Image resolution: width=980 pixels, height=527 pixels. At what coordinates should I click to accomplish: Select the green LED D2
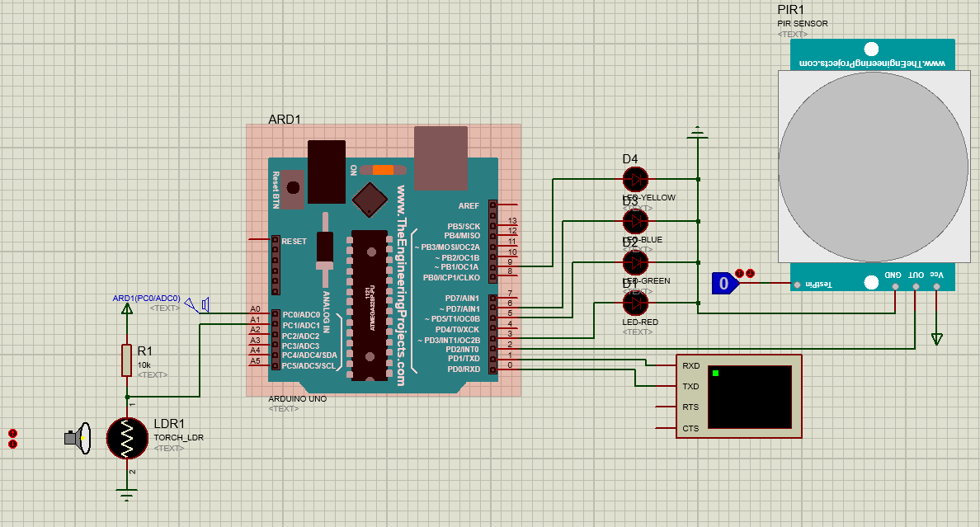coord(636,262)
